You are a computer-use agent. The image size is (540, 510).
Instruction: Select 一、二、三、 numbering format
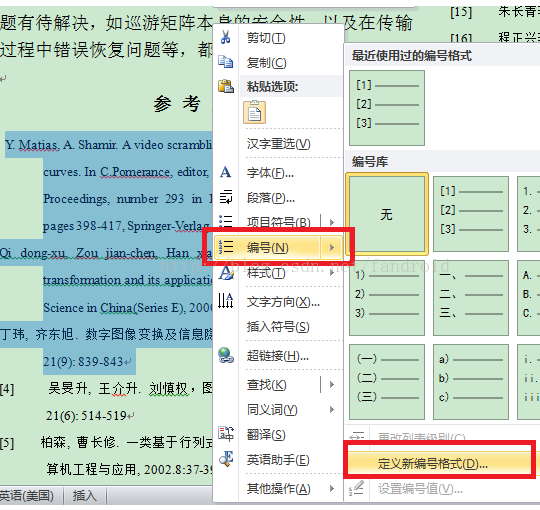click(471, 298)
